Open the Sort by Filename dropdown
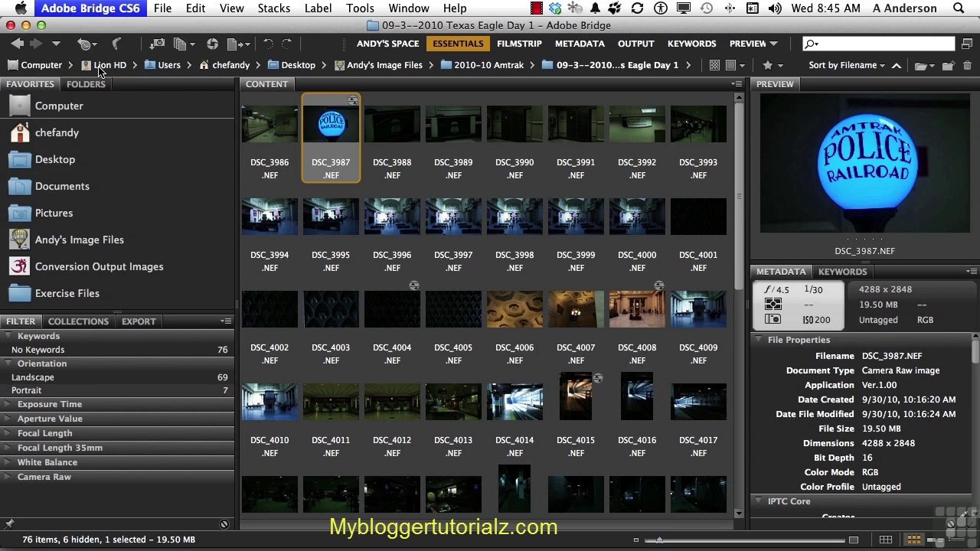The image size is (980, 551). [x=846, y=65]
